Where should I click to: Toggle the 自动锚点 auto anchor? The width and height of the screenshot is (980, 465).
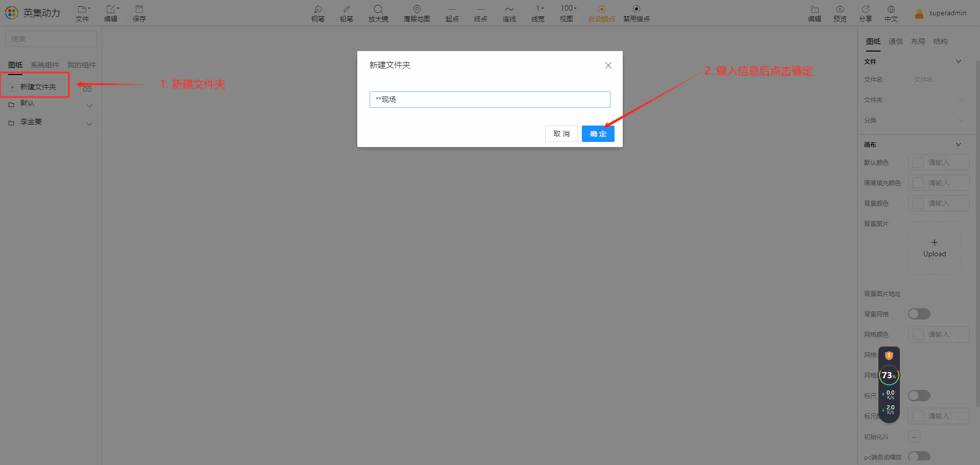click(x=602, y=13)
